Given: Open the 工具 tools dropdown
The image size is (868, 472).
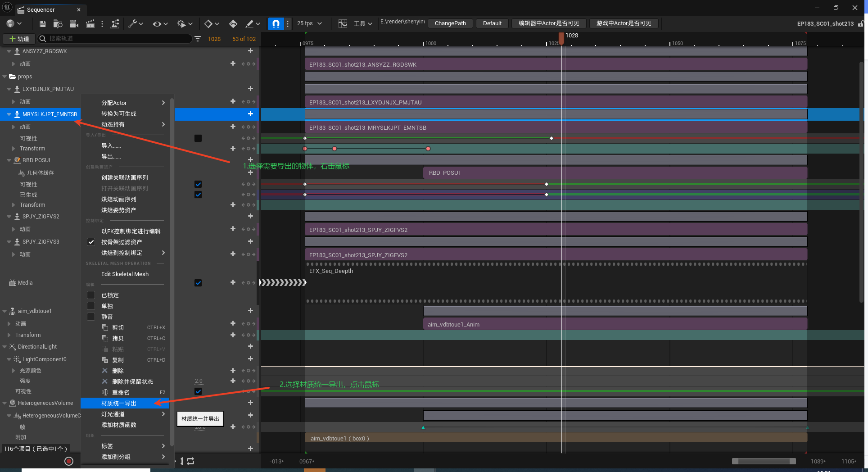Looking at the screenshot, I should click(x=363, y=23).
